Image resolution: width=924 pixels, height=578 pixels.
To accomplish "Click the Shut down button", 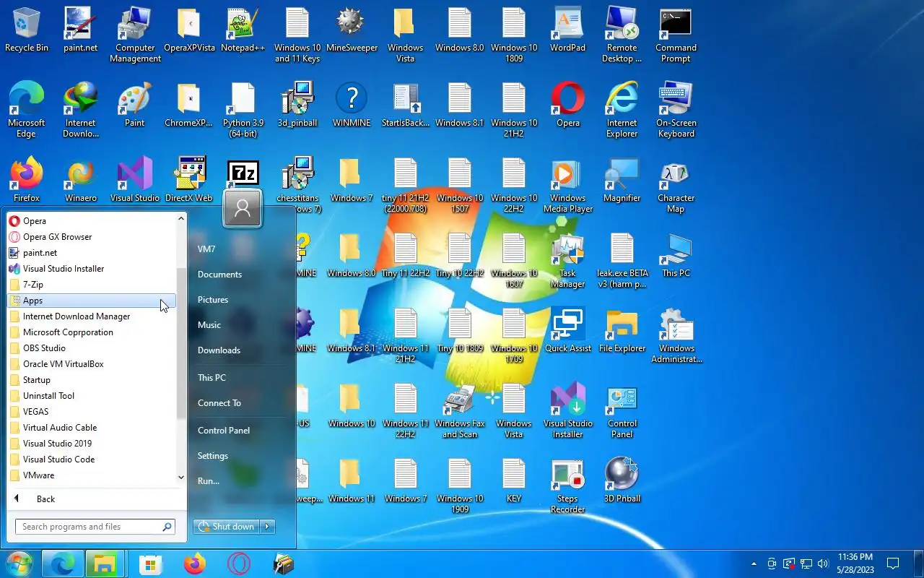I will pyautogui.click(x=227, y=527).
